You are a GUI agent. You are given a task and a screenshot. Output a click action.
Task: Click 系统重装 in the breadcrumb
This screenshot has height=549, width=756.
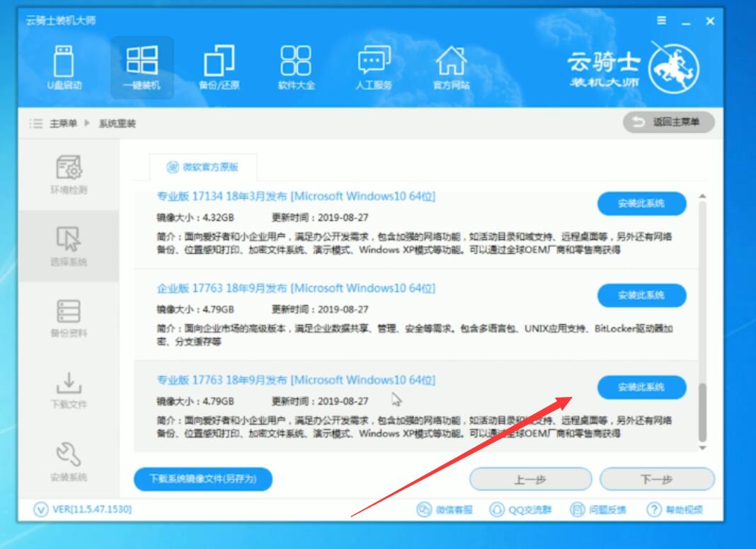point(118,124)
